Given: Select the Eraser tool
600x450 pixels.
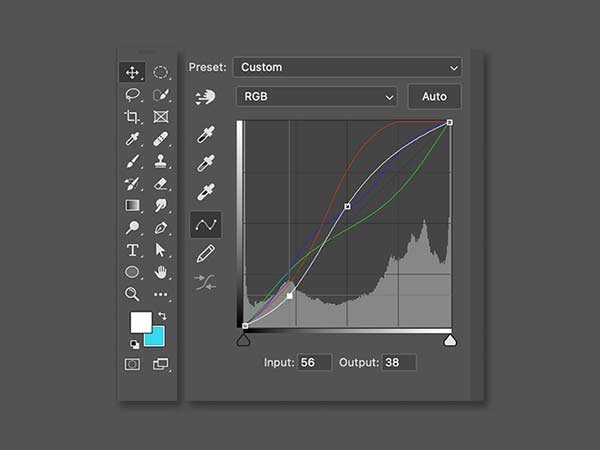Looking at the screenshot, I should 161,184.
